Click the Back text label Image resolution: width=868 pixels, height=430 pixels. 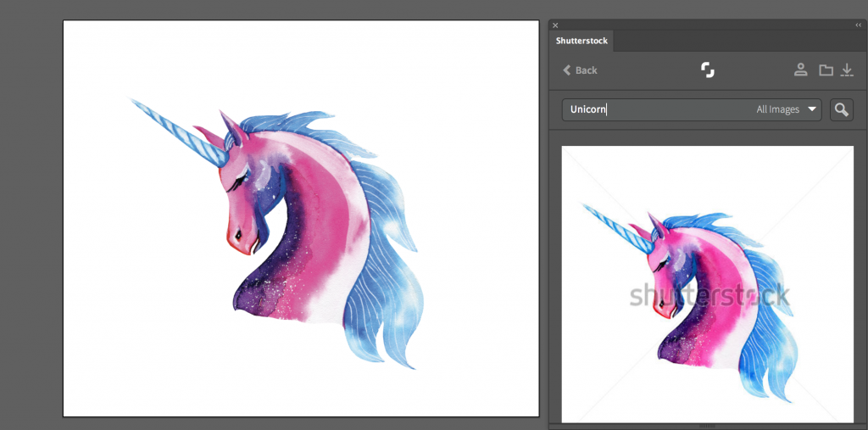(x=587, y=70)
